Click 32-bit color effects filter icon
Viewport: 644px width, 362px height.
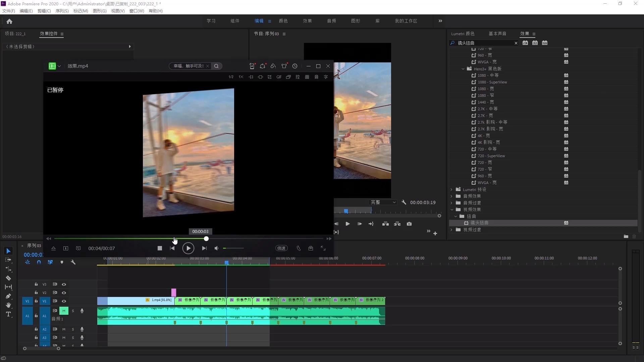click(535, 43)
